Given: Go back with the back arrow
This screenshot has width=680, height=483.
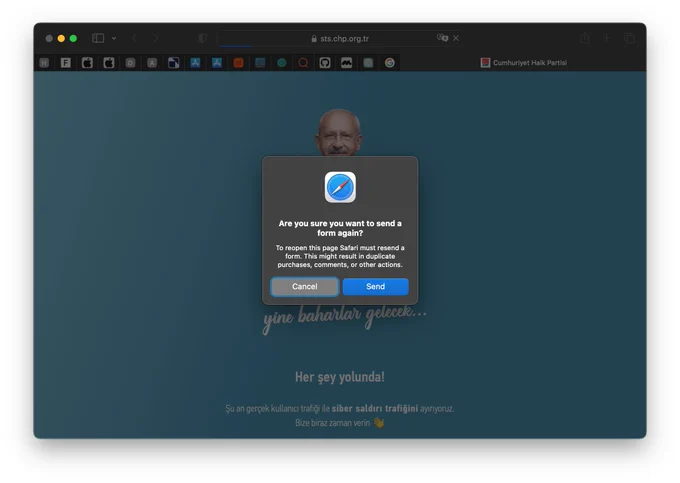Looking at the screenshot, I should [x=134, y=38].
